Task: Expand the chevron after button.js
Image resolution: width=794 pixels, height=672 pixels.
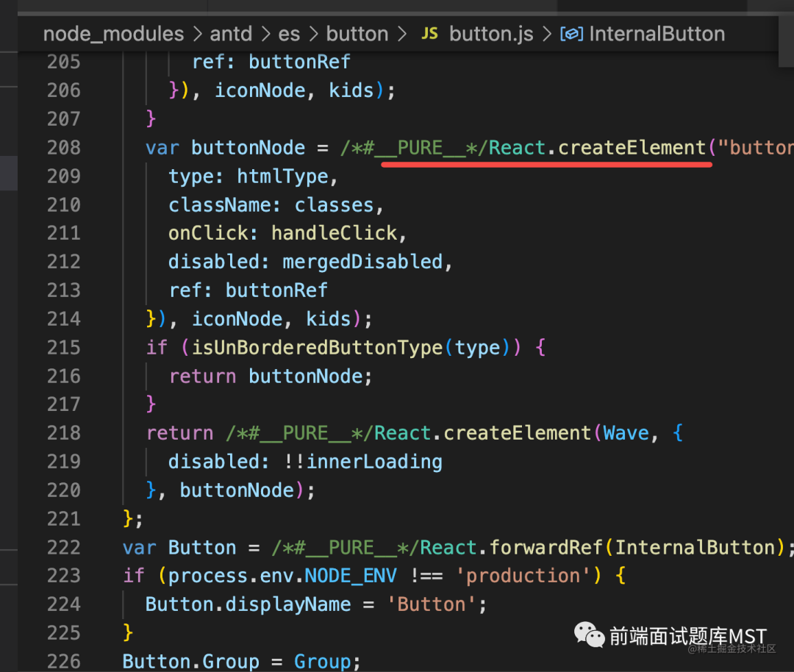Action: click(x=546, y=34)
